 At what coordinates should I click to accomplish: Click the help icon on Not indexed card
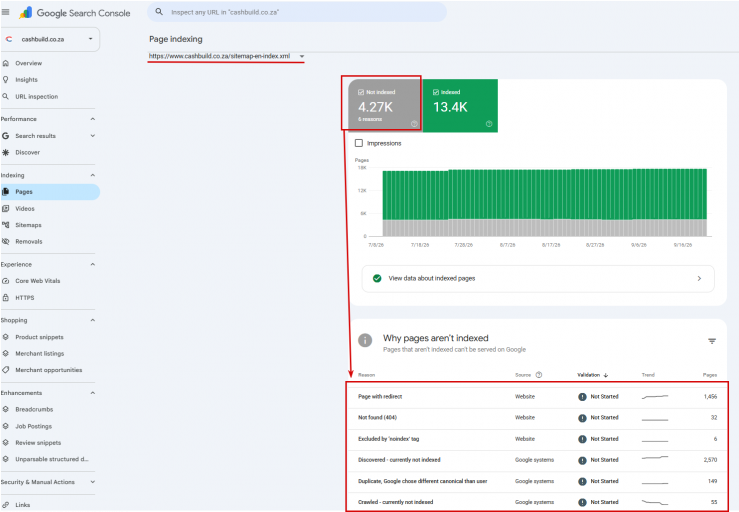(414, 124)
